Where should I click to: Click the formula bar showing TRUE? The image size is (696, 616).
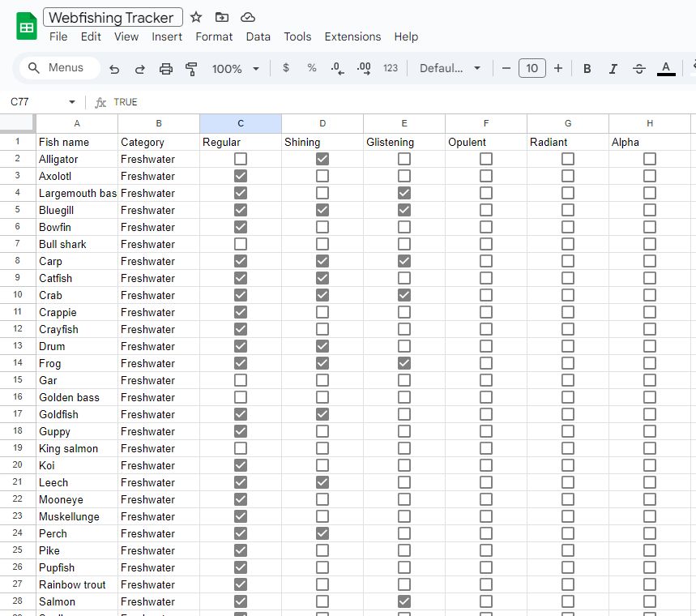point(399,102)
